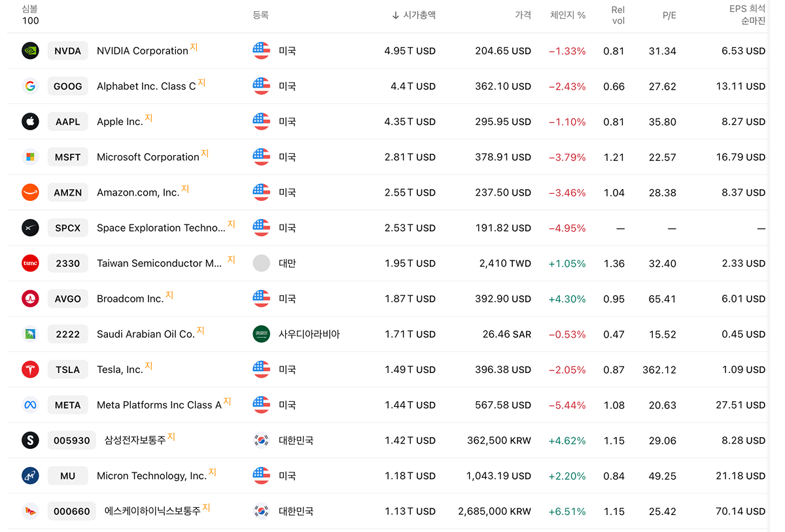Click the NVIDIA company logo icon
This screenshot has width=785, height=532.
tap(30, 51)
